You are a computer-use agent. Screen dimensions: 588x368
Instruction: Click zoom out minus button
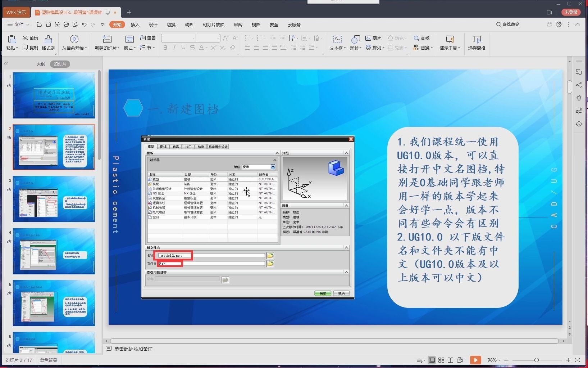tap(506, 360)
